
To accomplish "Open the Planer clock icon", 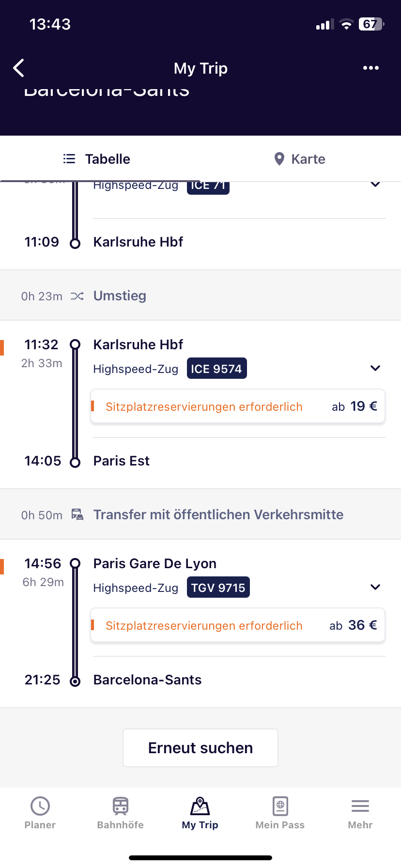I will [x=40, y=806].
